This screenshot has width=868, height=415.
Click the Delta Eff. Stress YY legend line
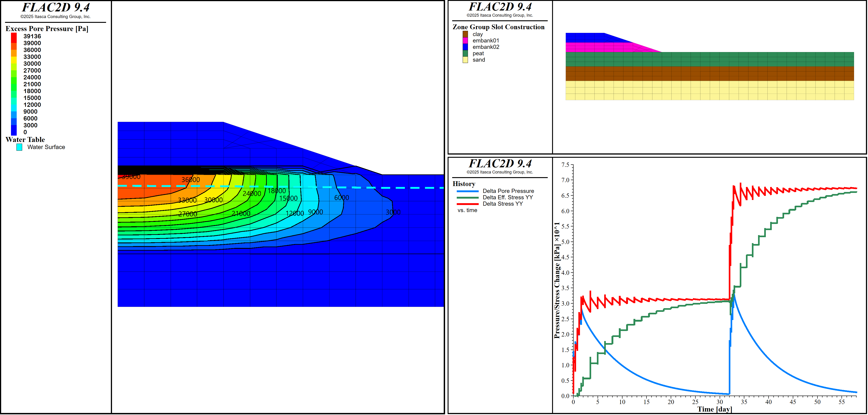pyautogui.click(x=467, y=198)
